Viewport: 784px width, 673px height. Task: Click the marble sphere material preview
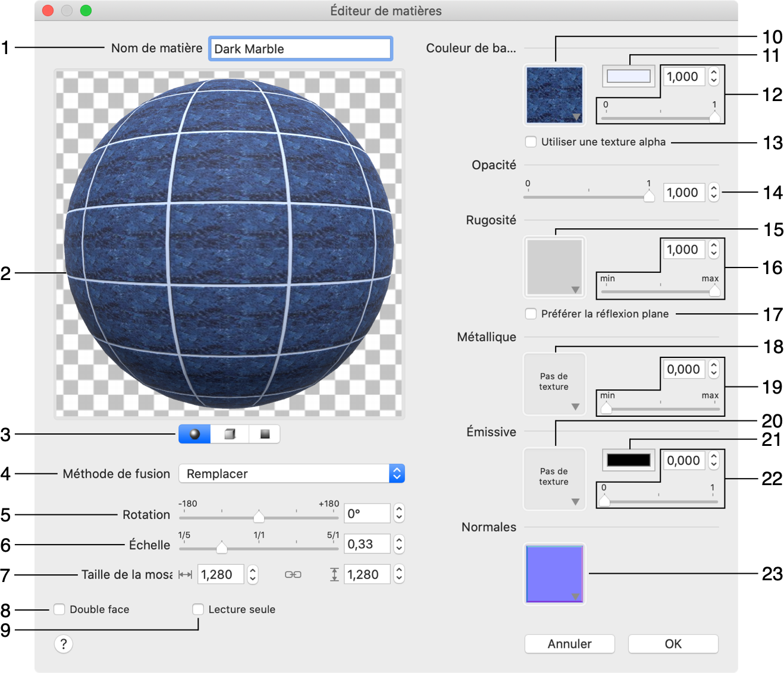(229, 244)
